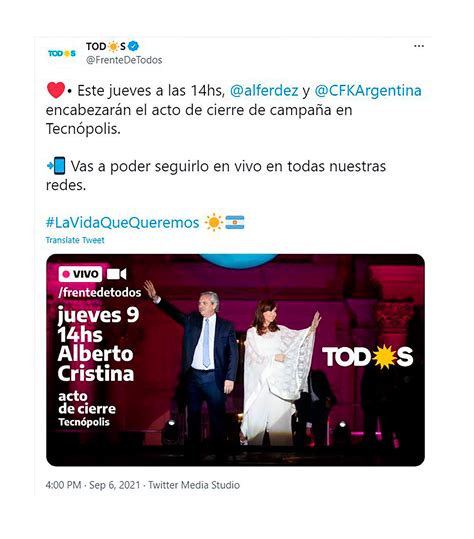Click the mobile phone emoji
The width and height of the screenshot is (474, 539).
pos(56,165)
